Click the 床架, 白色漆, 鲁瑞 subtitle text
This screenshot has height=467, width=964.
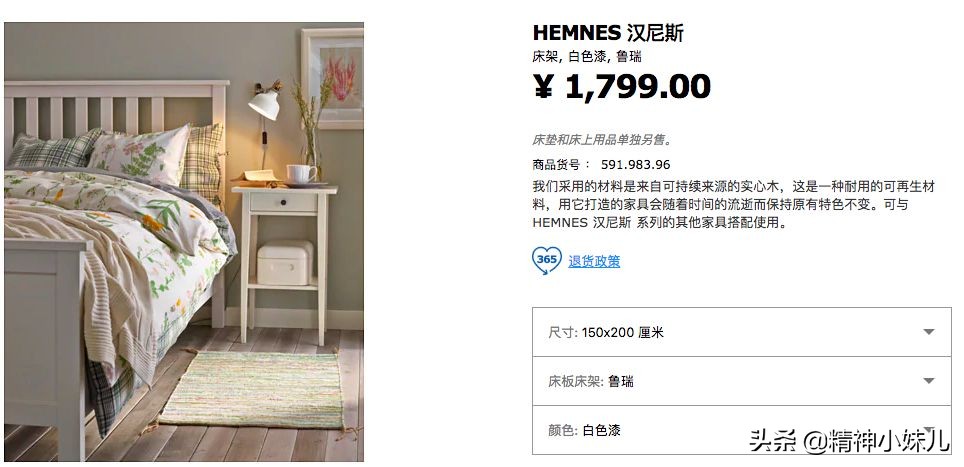587,57
